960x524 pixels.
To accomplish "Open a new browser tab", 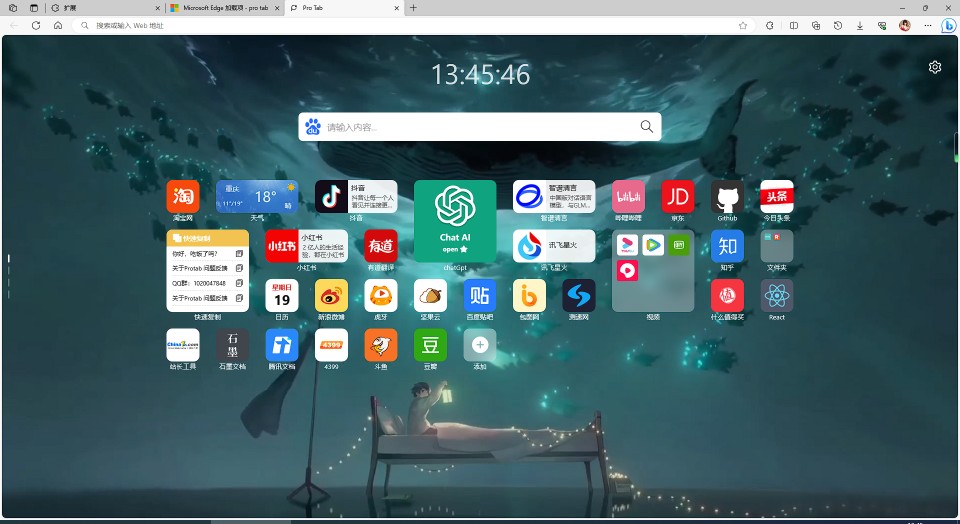I will (413, 8).
